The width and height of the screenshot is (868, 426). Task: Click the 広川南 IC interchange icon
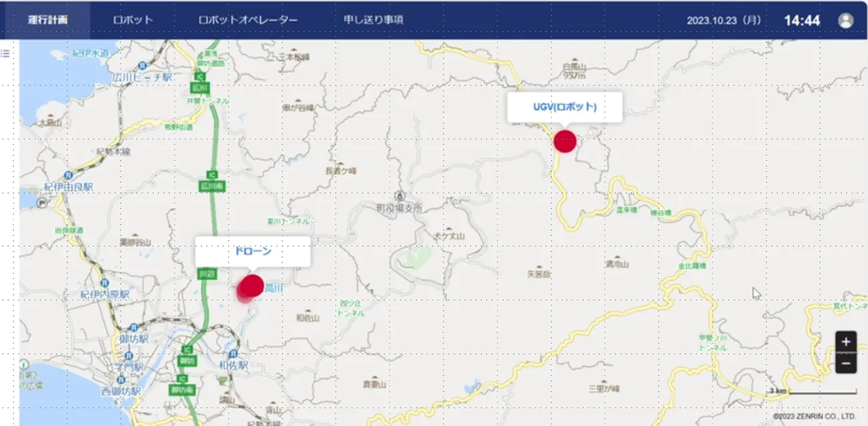click(211, 182)
